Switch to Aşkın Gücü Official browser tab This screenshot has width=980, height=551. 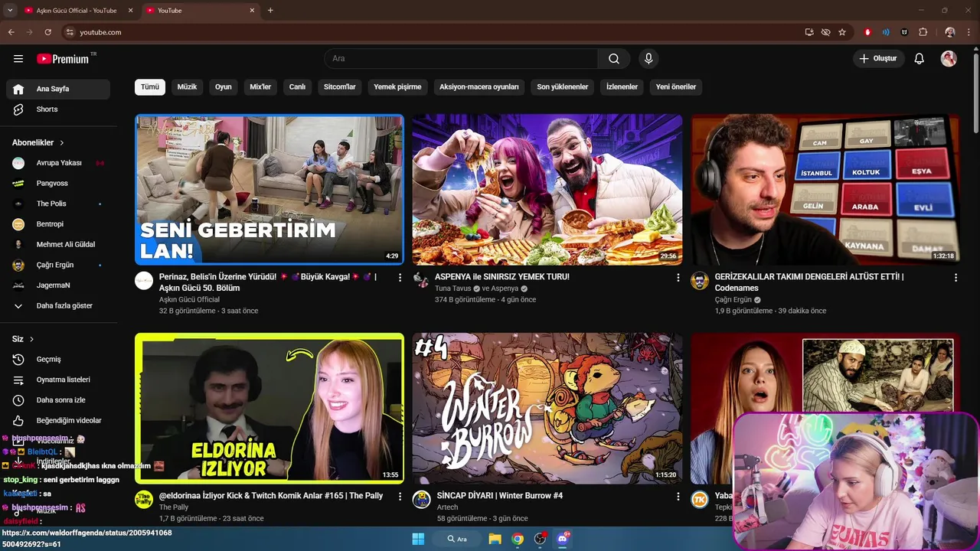click(77, 11)
